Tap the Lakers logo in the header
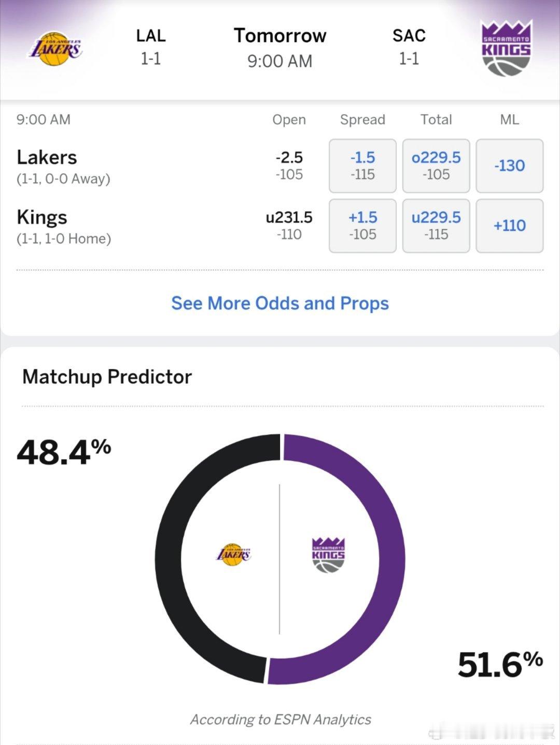The image size is (560, 745). click(x=55, y=49)
